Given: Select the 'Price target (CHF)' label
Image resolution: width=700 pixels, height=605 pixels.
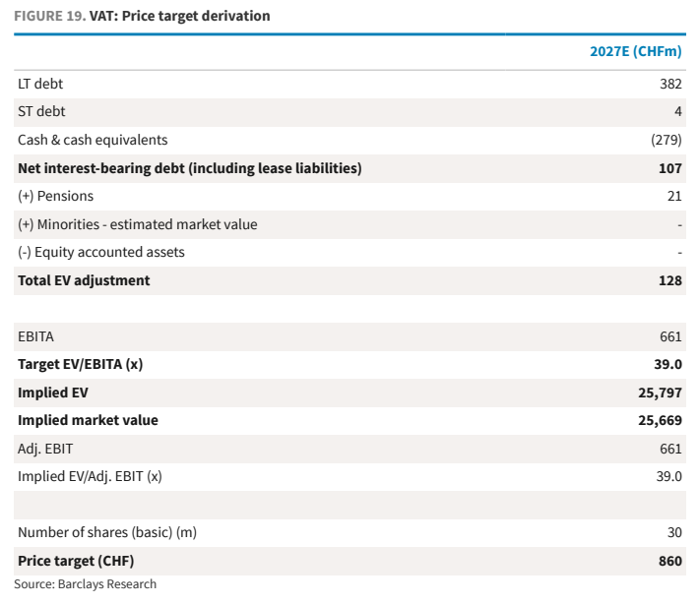Looking at the screenshot, I should click(76, 561).
